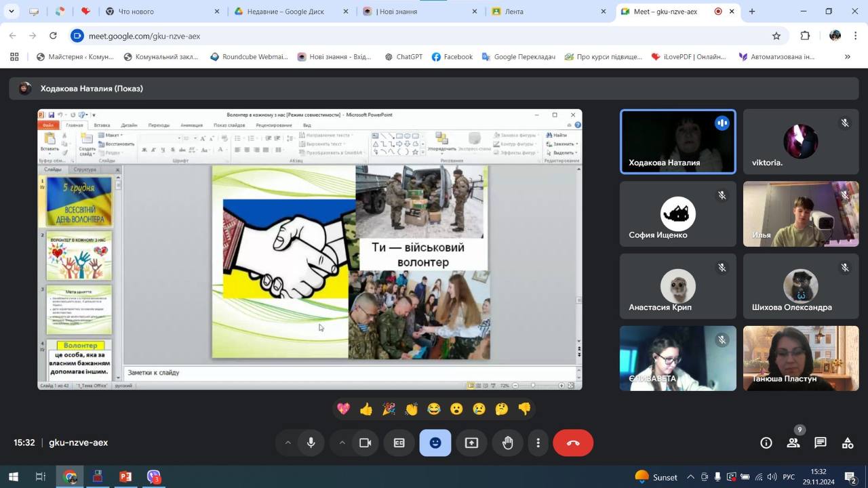
Task: Close the emoji reactions bar toggle
Action: click(x=435, y=443)
